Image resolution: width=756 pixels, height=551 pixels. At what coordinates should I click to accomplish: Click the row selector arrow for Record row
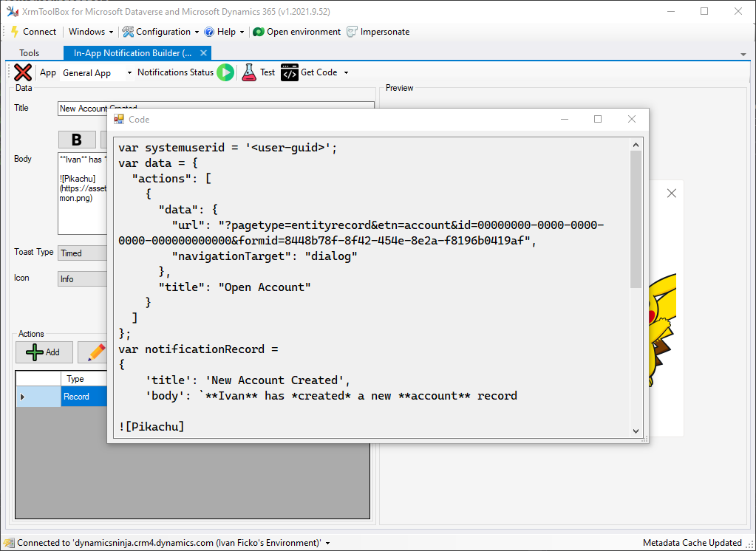23,397
